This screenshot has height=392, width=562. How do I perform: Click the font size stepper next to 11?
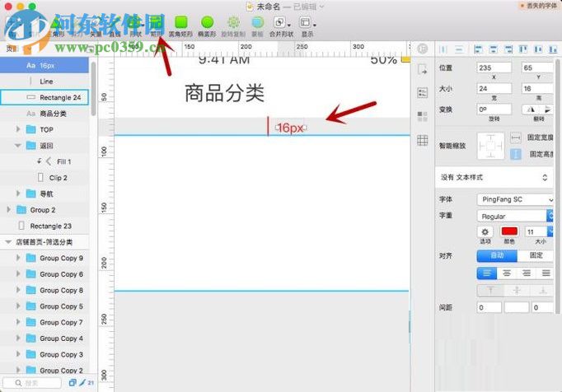(550, 231)
